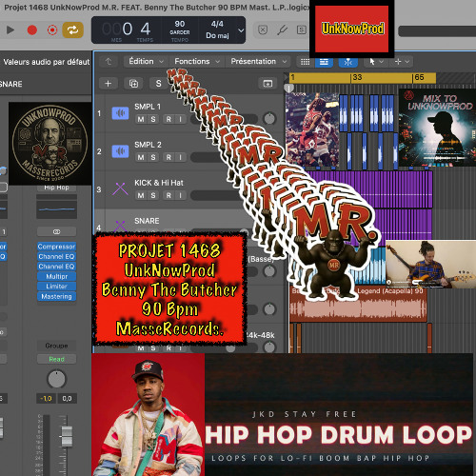Add a new track with plus button
The height and width of the screenshot is (476, 476).
109,84
